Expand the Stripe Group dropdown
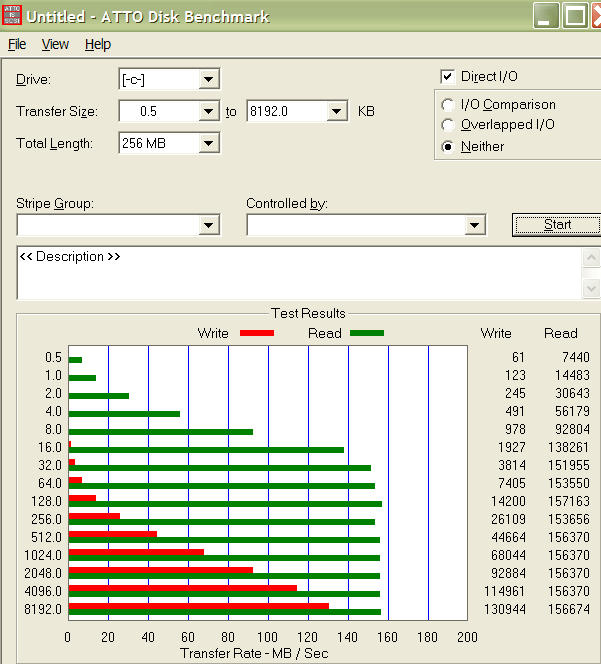The height and width of the screenshot is (664, 601). tap(208, 225)
